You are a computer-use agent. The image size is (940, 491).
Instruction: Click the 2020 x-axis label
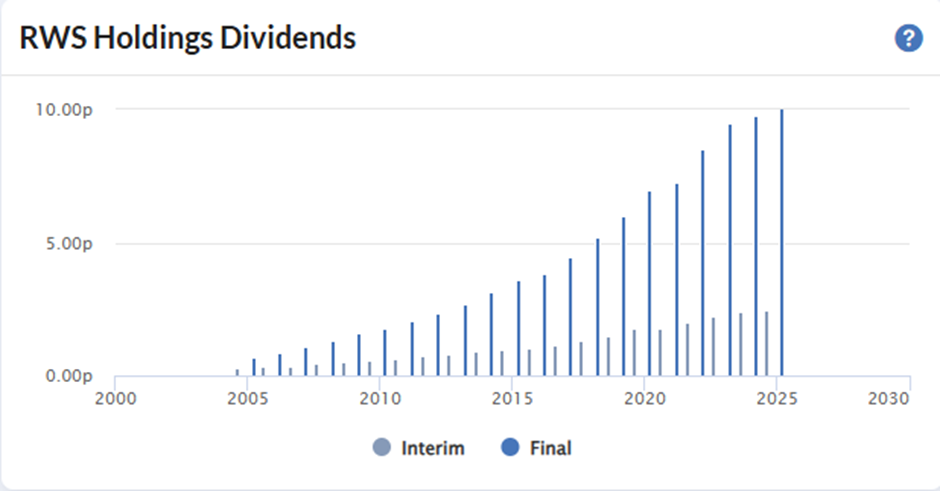pyautogui.click(x=644, y=399)
